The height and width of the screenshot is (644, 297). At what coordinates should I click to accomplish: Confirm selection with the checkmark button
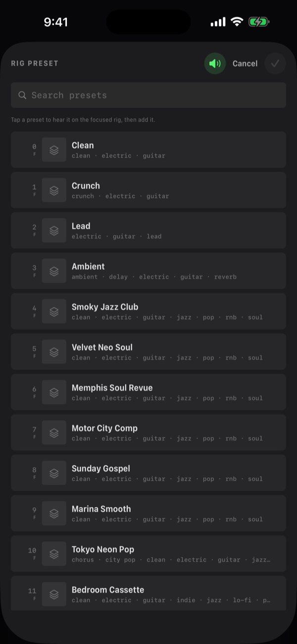[x=275, y=63]
